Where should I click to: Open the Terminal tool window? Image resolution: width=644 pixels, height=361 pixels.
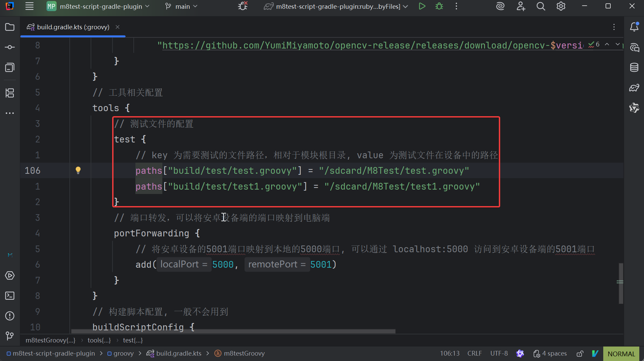pos(10,296)
